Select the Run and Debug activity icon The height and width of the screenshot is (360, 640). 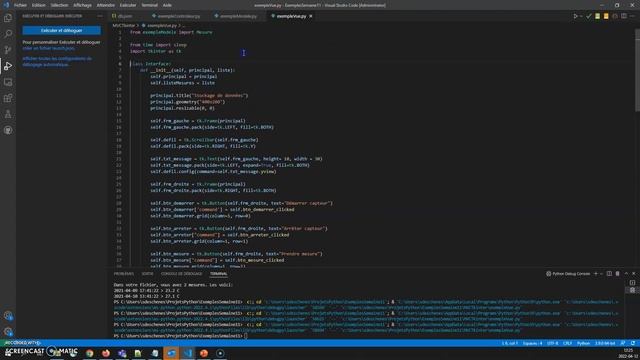(8, 66)
